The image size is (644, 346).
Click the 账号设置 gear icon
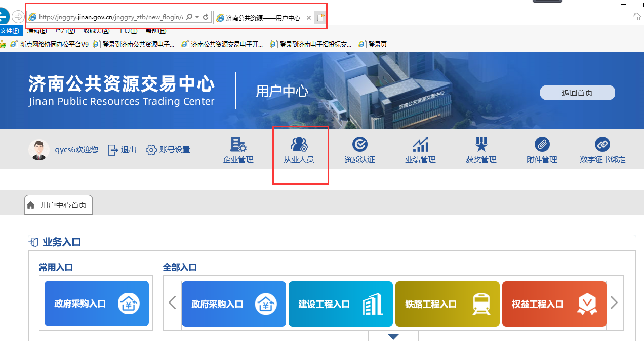pyautogui.click(x=151, y=150)
